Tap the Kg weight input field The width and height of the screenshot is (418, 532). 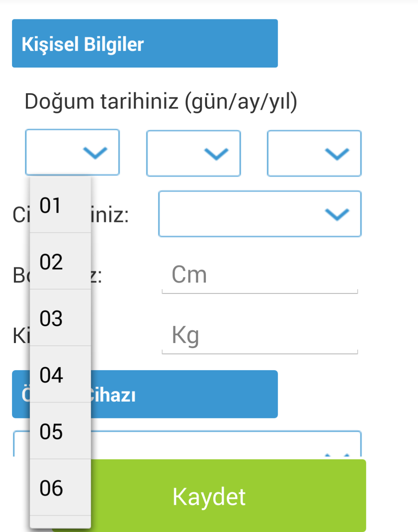tap(259, 336)
